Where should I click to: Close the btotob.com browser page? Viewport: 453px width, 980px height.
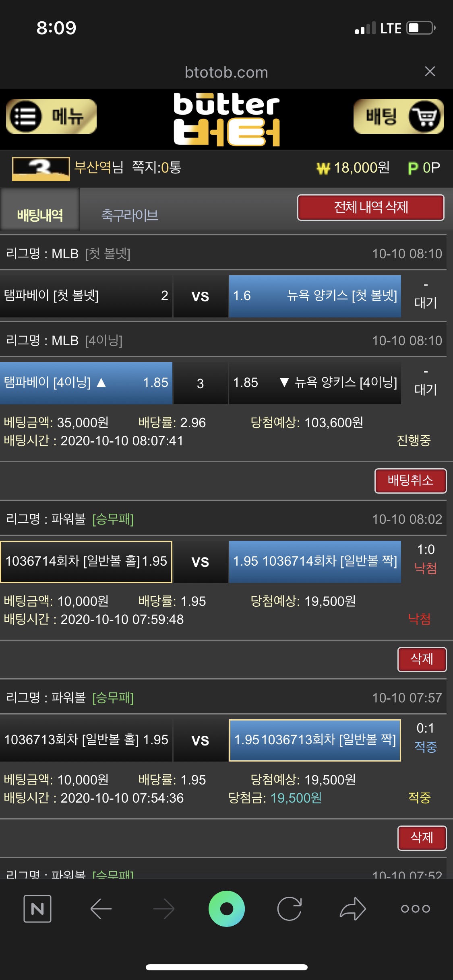[x=430, y=72]
